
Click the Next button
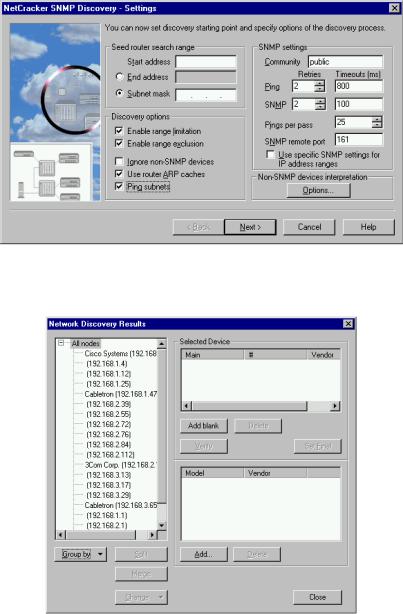click(x=250, y=227)
